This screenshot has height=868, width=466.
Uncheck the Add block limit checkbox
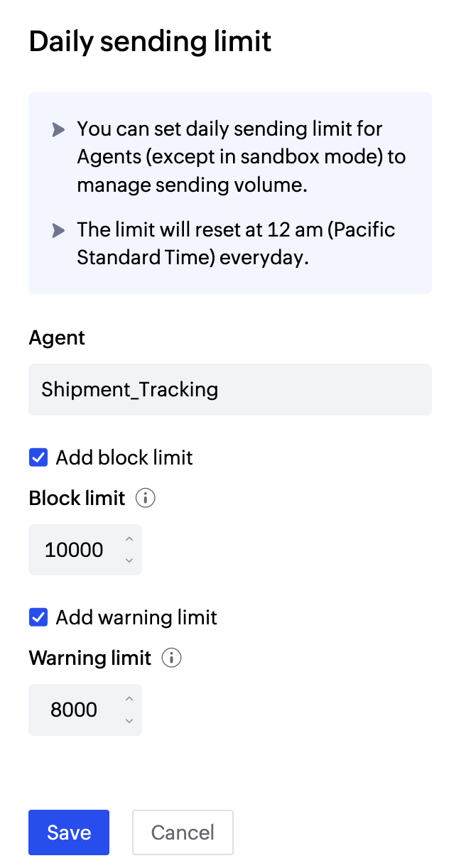click(x=38, y=457)
